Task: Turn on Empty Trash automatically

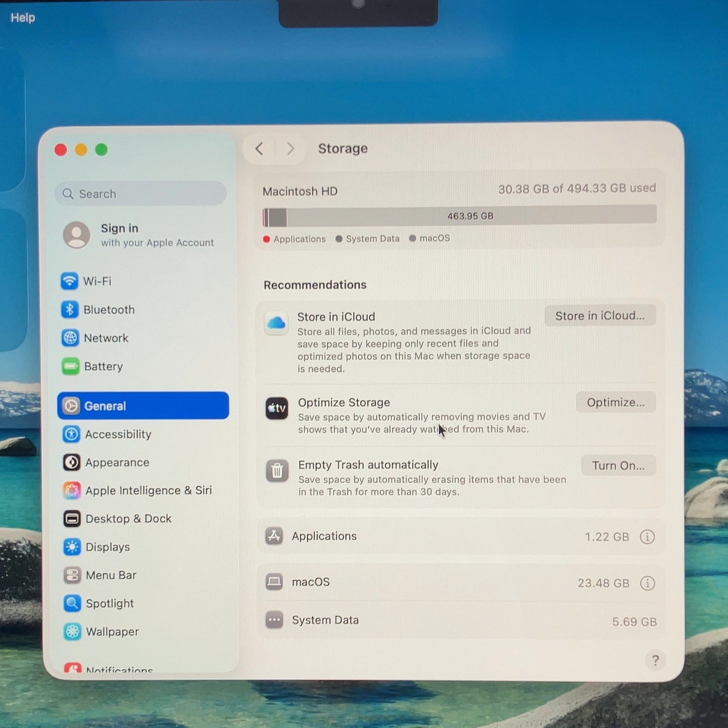Action: click(x=618, y=466)
